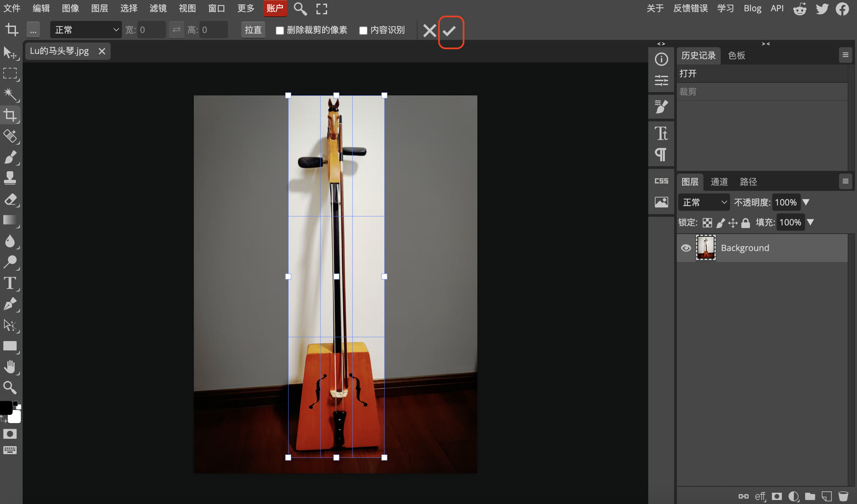Screen dimensions: 857x504
Task: Select the Clone Stamp tool
Action: (10, 178)
